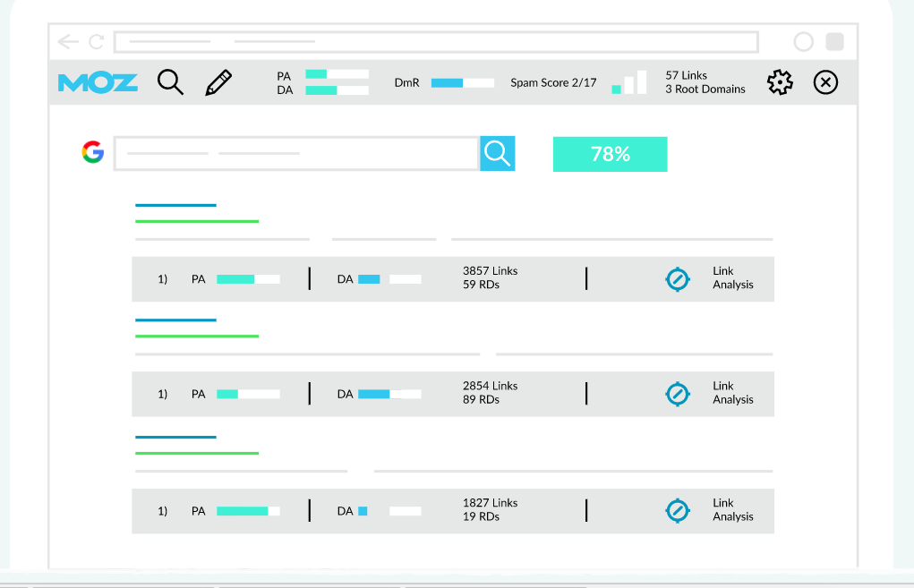Click the browser address bar

coord(436,41)
